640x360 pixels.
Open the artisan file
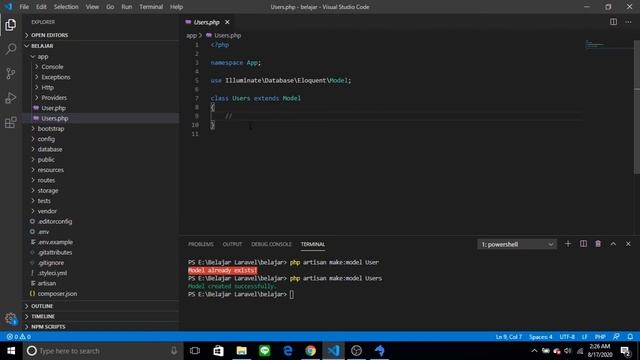coord(101,283)
